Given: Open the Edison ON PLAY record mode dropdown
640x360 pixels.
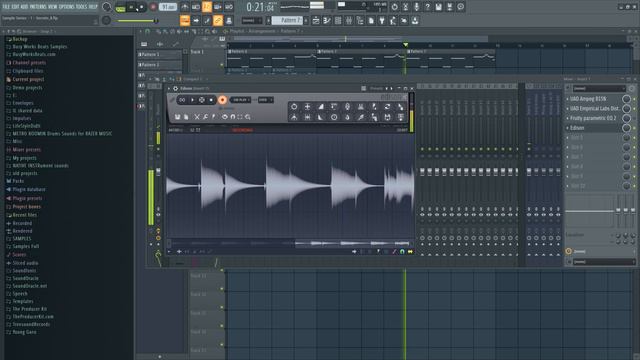Looking at the screenshot, I should (240, 100).
